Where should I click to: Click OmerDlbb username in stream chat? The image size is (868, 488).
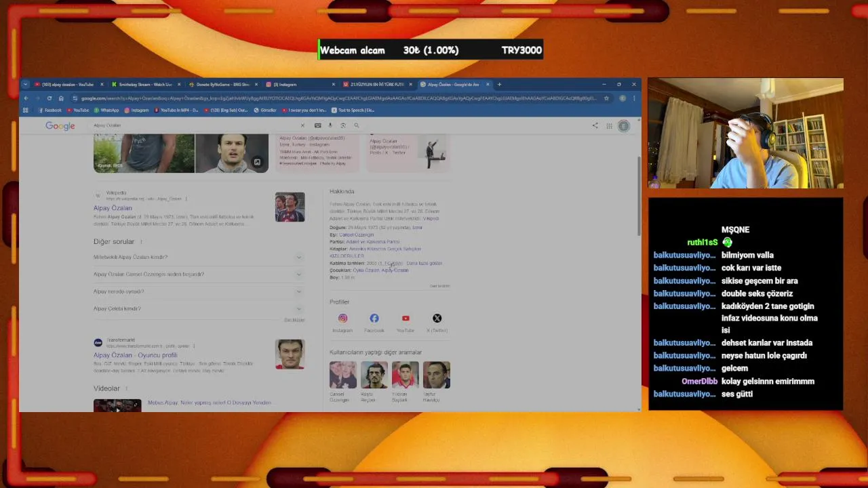(699, 382)
